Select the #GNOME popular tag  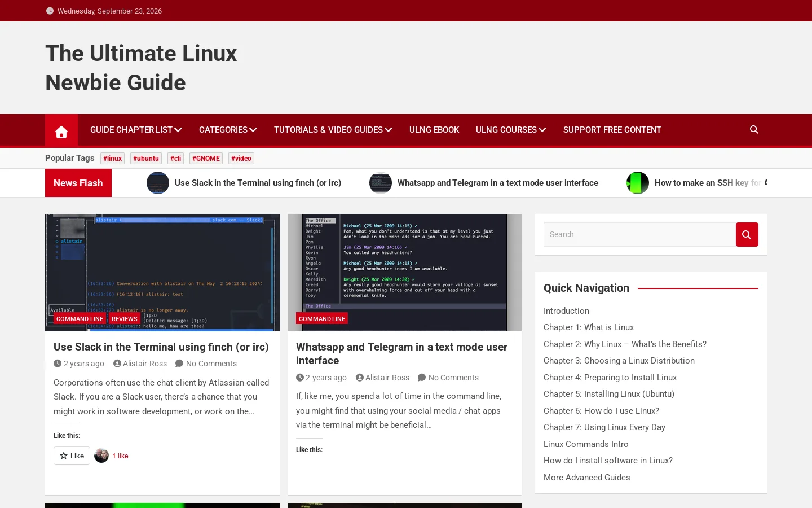point(206,159)
